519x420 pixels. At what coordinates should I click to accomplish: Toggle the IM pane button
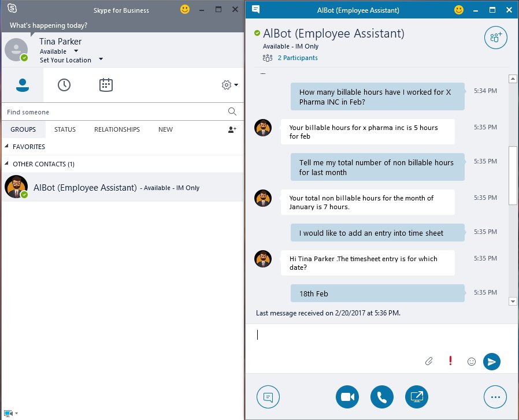click(x=268, y=397)
